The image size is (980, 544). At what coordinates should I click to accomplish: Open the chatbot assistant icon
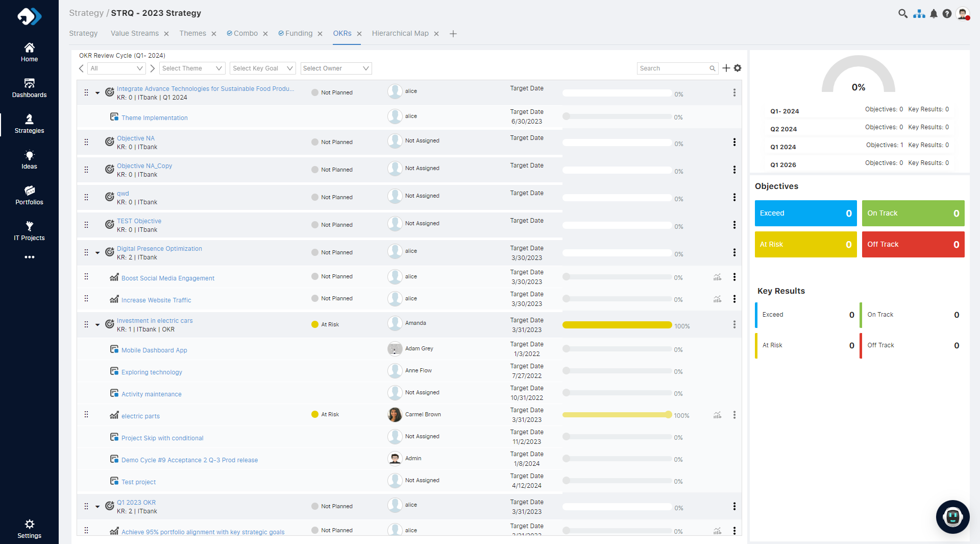click(952, 517)
